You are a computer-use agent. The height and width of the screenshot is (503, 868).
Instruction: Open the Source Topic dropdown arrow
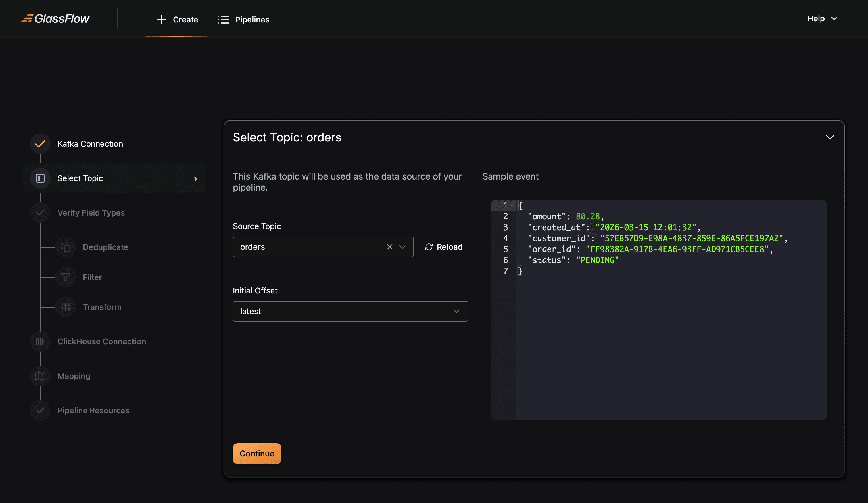(402, 247)
